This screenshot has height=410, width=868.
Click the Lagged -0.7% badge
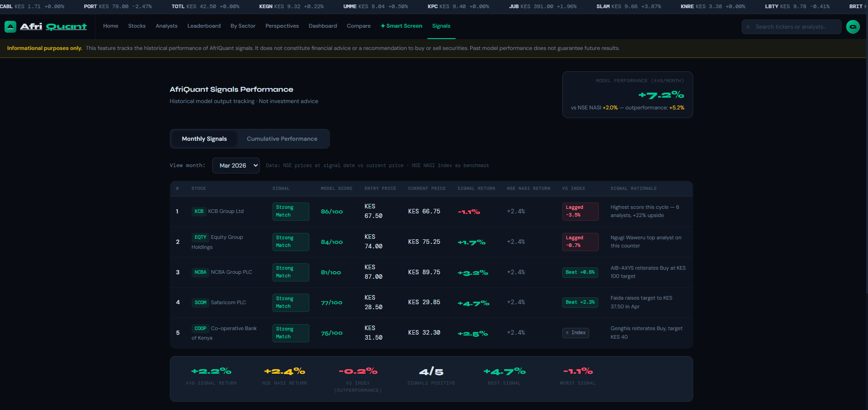click(580, 242)
